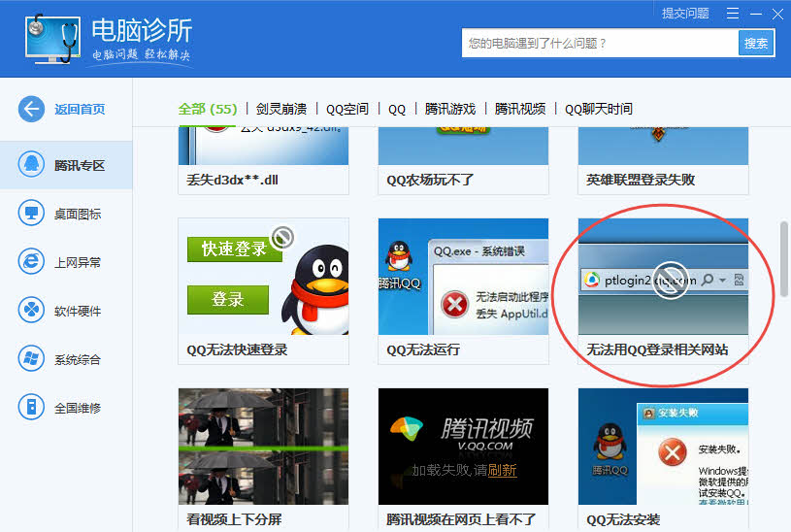Viewport: 791px width, 532px height.
Task: Open the 桌面图标 monitor icon
Action: click(31, 213)
